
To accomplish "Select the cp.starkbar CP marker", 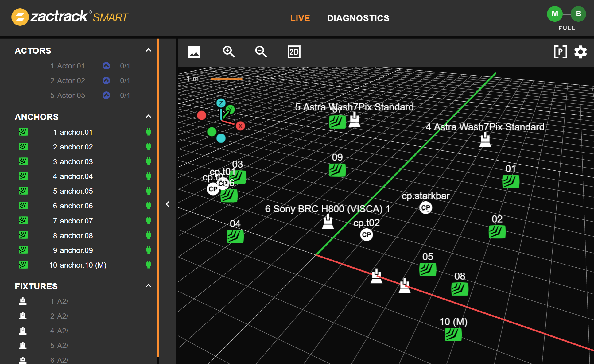I will tap(425, 208).
